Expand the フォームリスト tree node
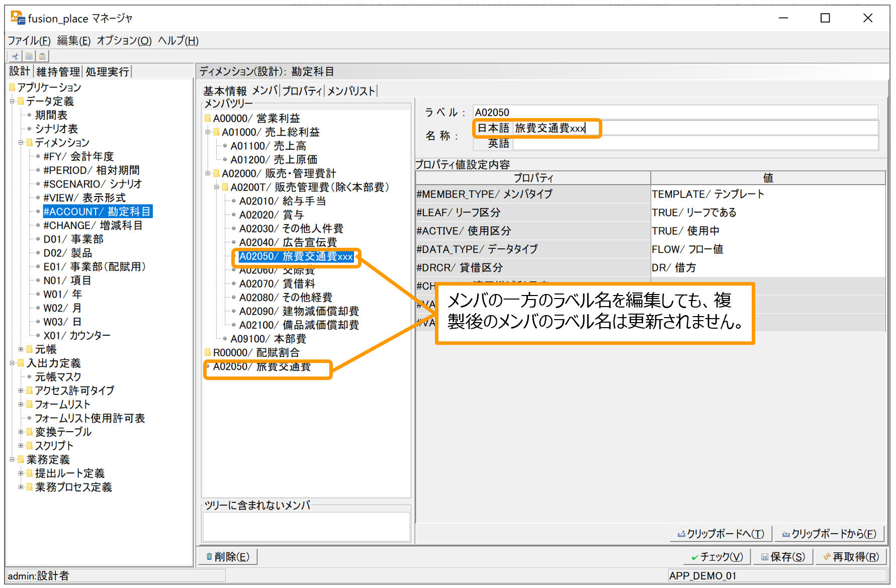The height and width of the screenshot is (588, 896). point(21,404)
